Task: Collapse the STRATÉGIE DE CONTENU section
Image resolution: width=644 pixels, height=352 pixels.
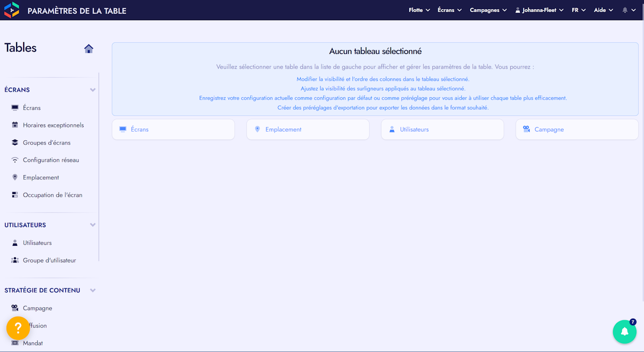Action: tap(93, 291)
